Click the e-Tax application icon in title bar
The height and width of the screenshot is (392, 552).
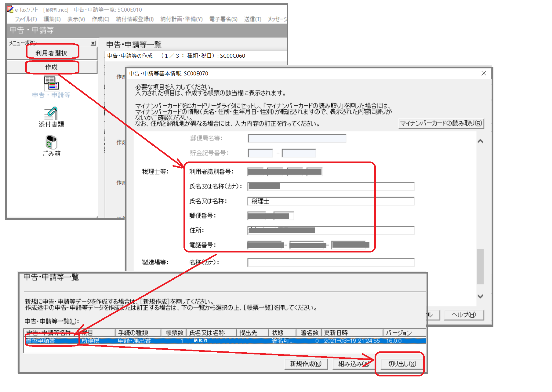(10, 9)
